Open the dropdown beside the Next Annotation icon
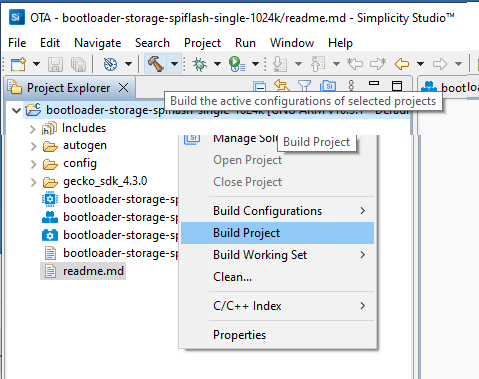 pos(298,64)
